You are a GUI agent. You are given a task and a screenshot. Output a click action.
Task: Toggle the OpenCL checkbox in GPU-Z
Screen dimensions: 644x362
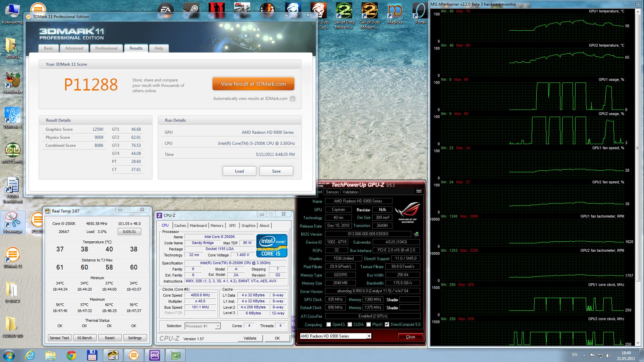329,324
